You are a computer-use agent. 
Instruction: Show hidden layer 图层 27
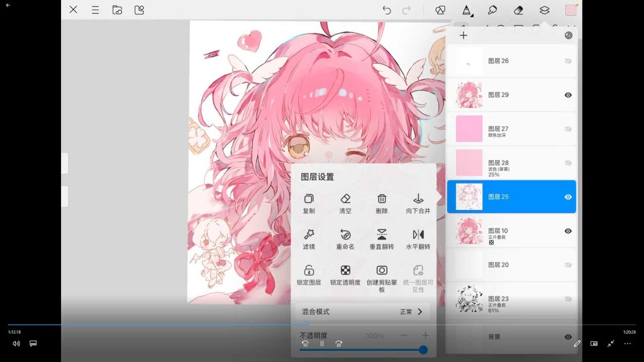click(568, 129)
